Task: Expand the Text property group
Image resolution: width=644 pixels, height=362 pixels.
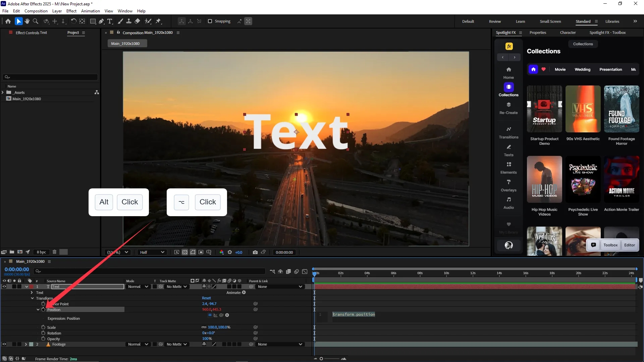Action: pos(32,293)
